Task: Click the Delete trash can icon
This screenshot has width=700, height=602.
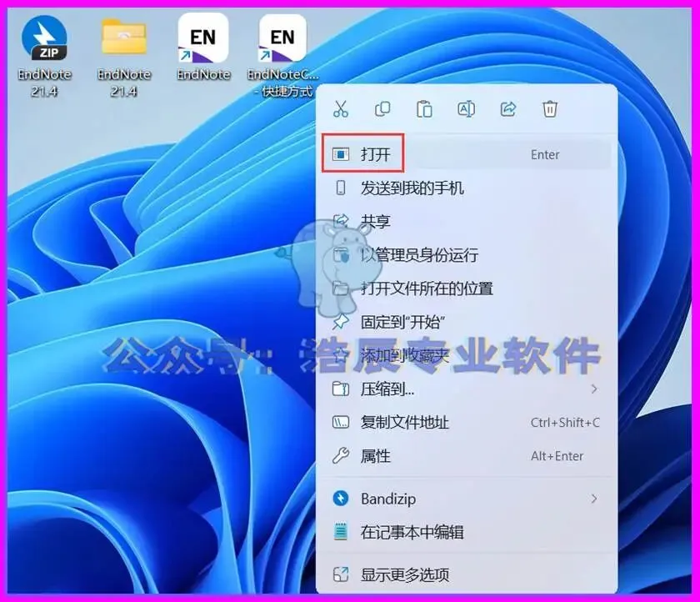Action: [550, 109]
